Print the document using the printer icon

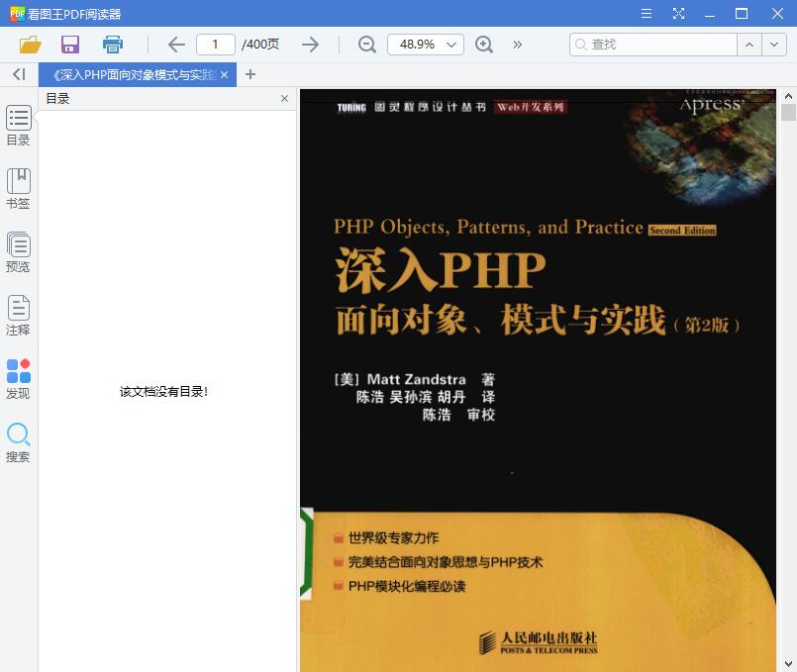click(112, 45)
